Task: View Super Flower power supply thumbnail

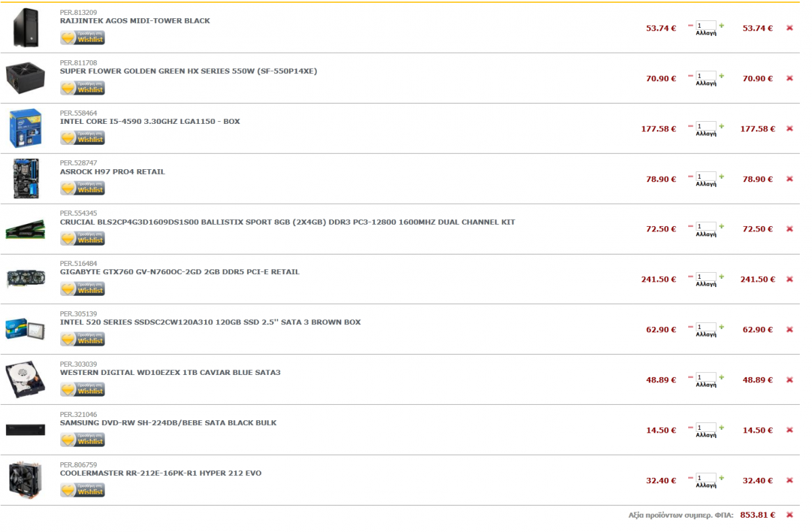Action: (26, 79)
